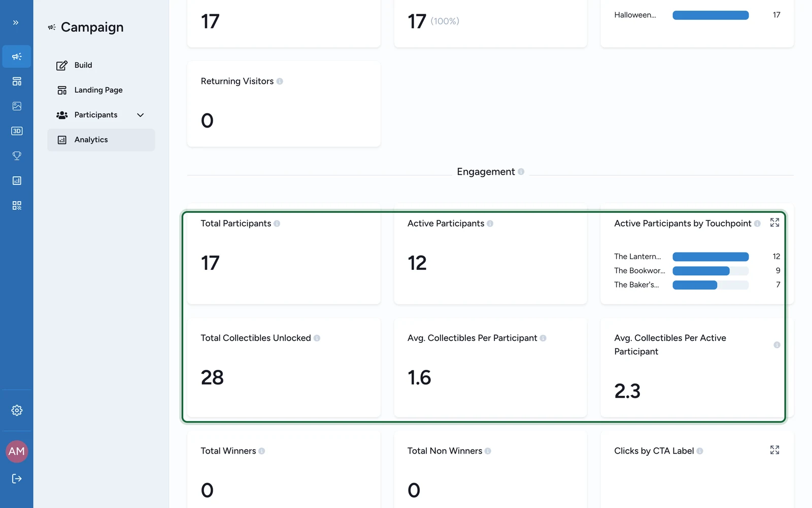812x508 pixels.
Task: Click the Total Collectibles Unlocked value 28
Action: pyautogui.click(x=212, y=377)
